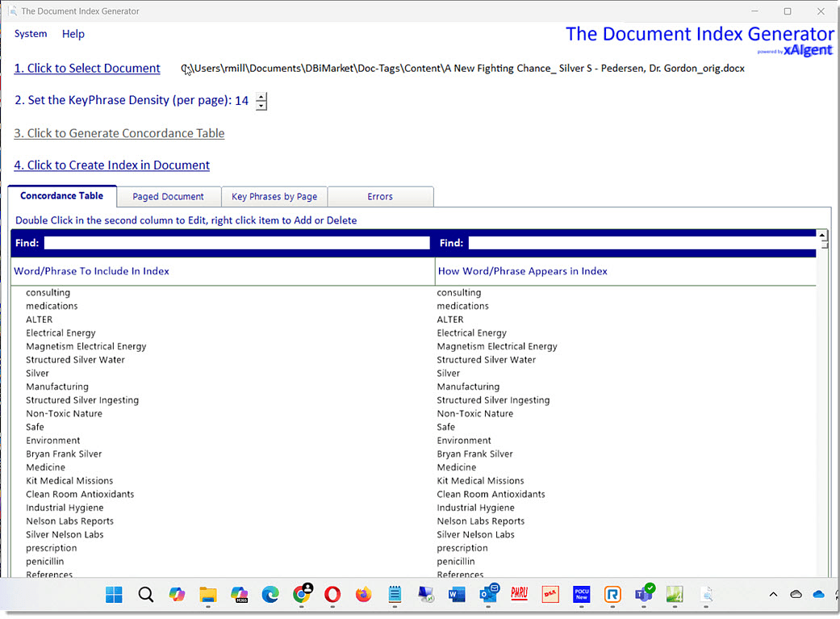840x619 pixels.
Task: Click the app icon in title bar
Action: 12,10
